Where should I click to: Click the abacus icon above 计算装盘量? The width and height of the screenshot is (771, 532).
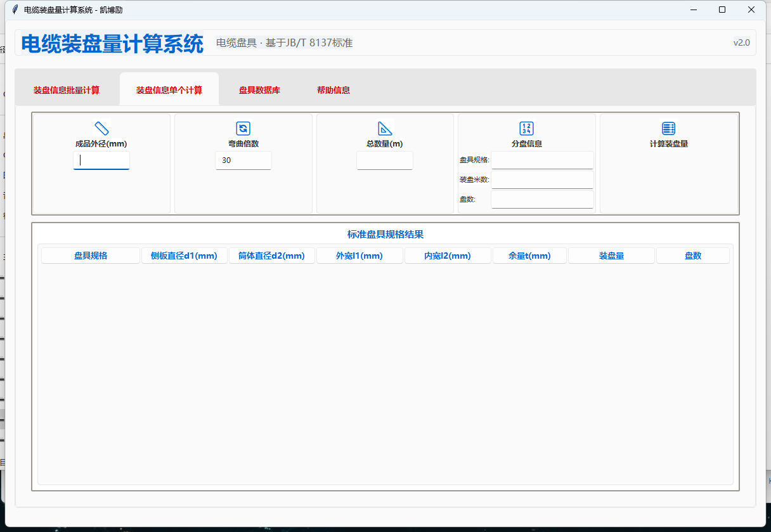tap(668, 128)
